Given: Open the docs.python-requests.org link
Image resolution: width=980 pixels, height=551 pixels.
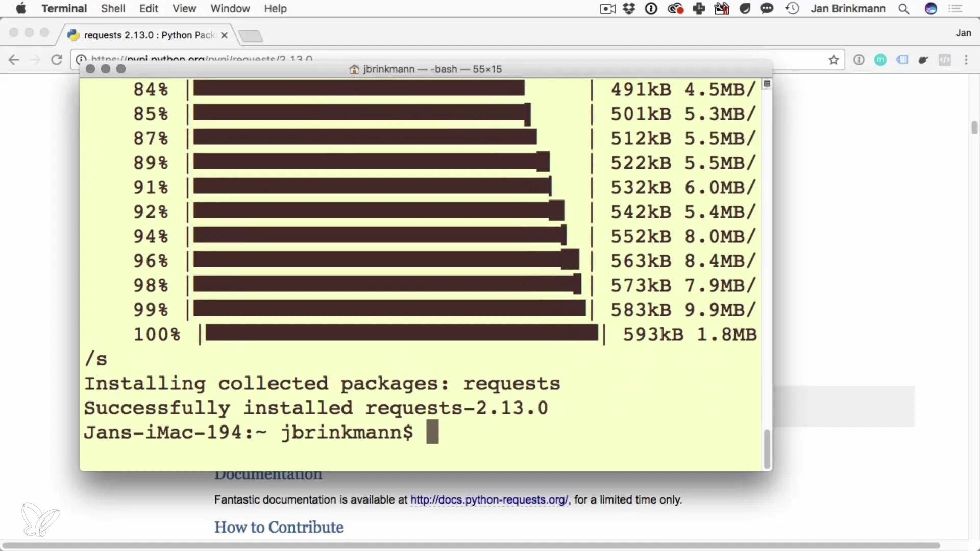Looking at the screenshot, I should tap(489, 500).
